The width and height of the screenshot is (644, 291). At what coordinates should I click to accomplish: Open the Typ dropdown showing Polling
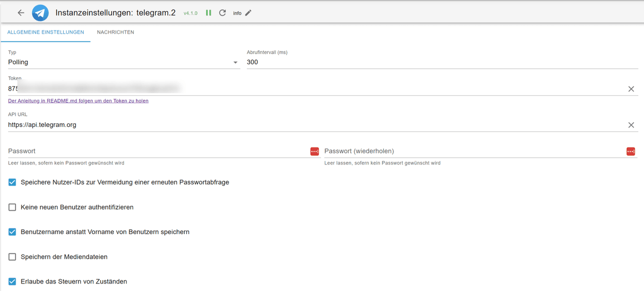pos(123,62)
